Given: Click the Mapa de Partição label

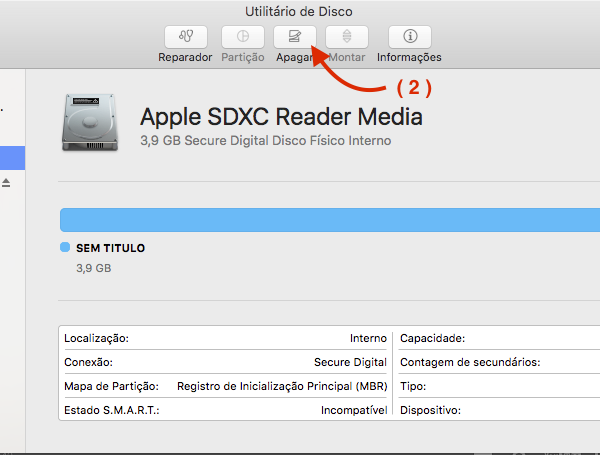Looking at the screenshot, I should point(111,386).
